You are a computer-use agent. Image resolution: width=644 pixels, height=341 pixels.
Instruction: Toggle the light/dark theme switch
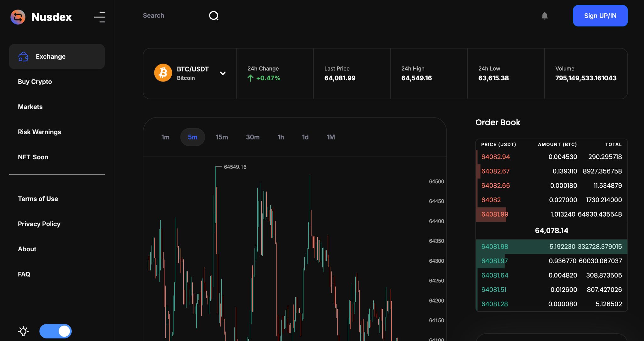56,331
